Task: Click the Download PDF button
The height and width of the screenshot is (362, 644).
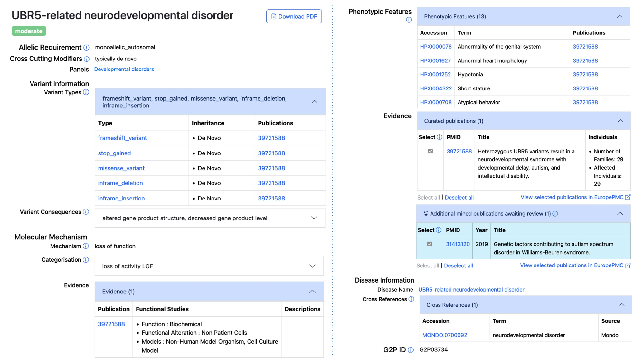Action: coord(294,16)
